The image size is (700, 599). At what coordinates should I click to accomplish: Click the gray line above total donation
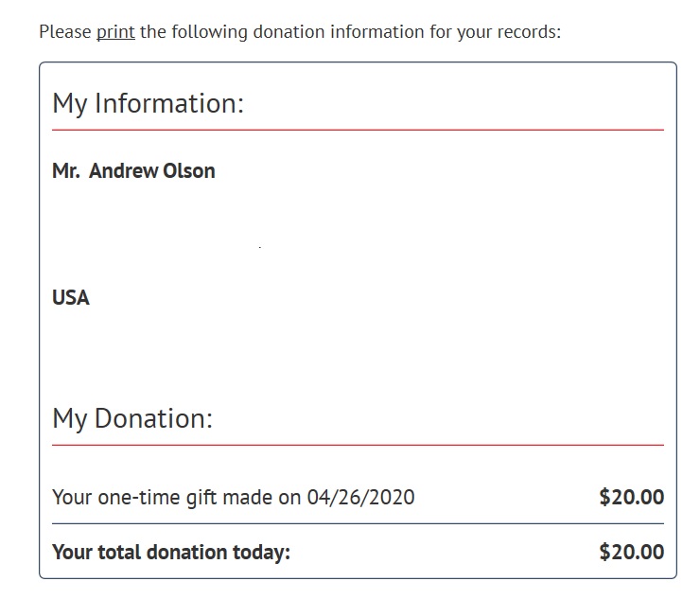358,523
